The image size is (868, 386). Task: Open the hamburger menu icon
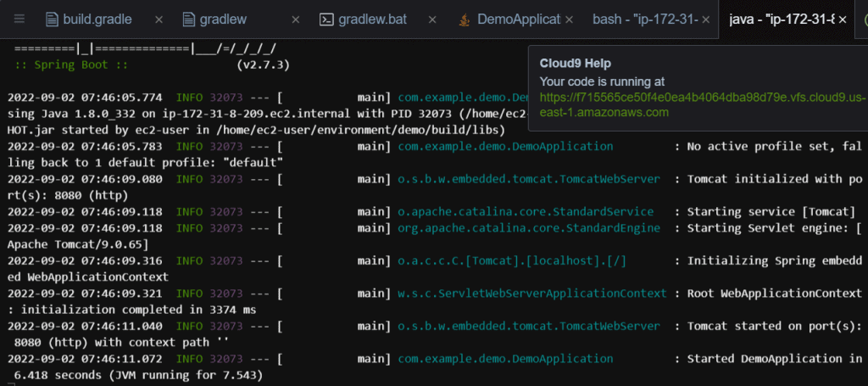pos(19,19)
